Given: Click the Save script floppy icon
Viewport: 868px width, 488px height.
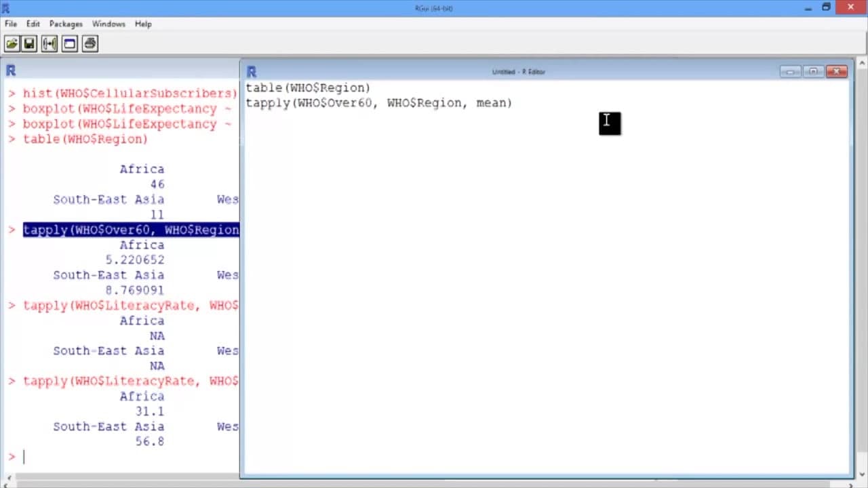Looking at the screenshot, I should tap(29, 44).
